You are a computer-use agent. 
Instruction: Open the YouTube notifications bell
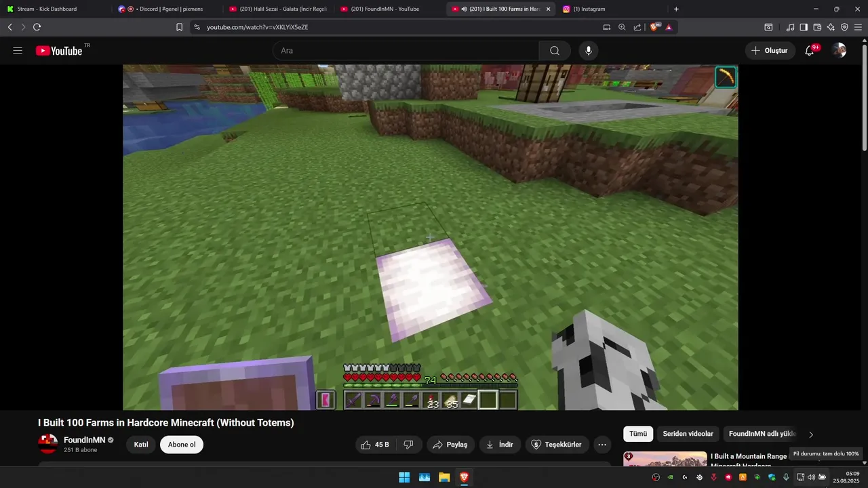[x=810, y=51]
